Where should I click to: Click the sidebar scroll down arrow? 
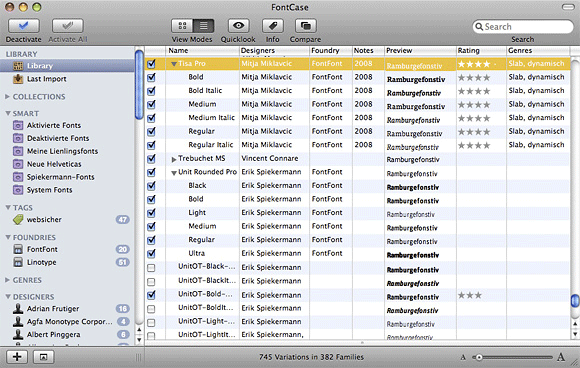coord(139,339)
